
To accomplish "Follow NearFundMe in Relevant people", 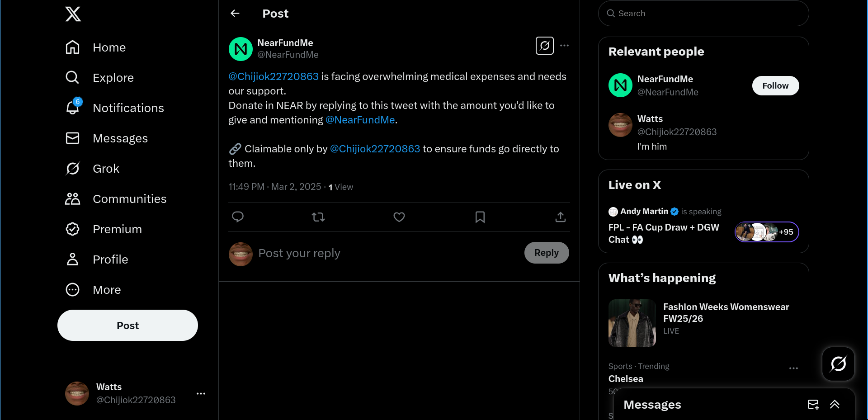I will point(775,86).
